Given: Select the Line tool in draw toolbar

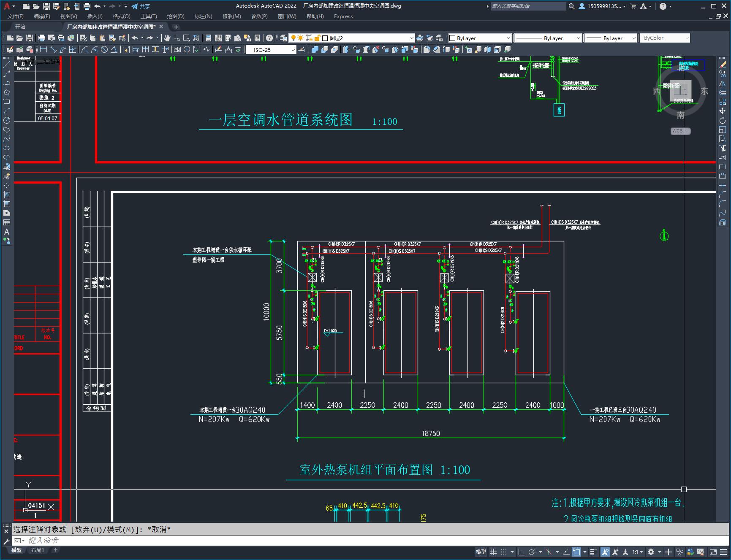Looking at the screenshot, I should 6,65.
